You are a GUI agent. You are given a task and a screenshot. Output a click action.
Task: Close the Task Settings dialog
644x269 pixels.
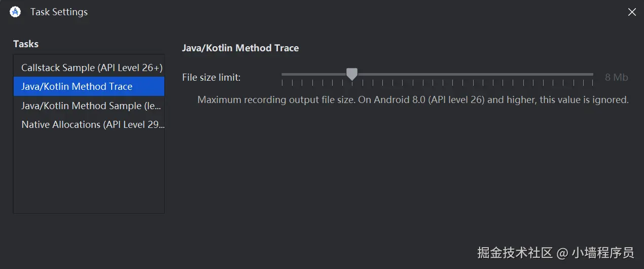(632, 12)
